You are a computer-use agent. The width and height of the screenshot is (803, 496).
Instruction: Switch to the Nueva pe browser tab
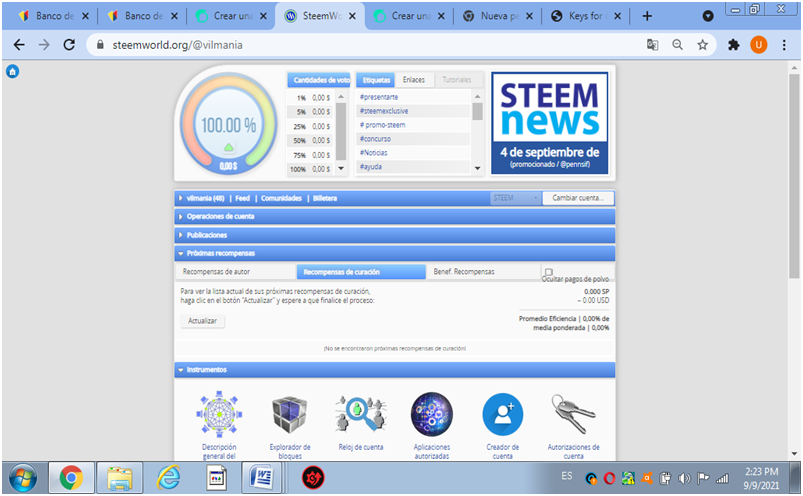[498, 16]
